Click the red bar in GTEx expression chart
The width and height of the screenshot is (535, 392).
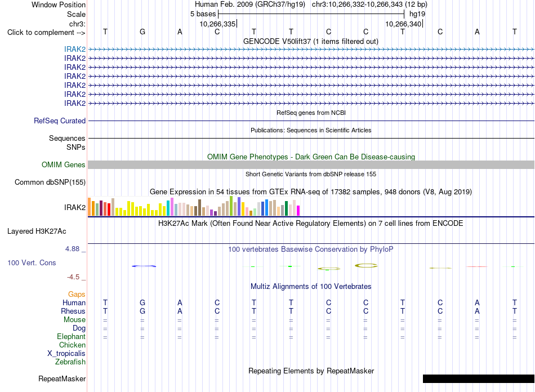109,210
